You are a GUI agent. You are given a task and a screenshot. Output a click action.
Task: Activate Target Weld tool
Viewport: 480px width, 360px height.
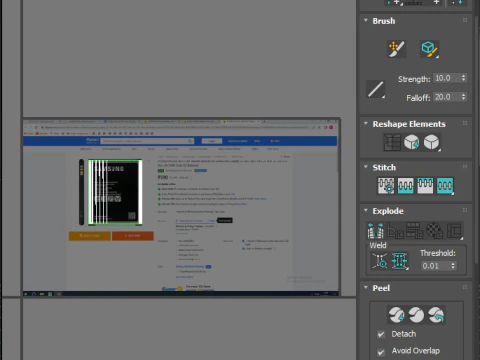coord(380,261)
